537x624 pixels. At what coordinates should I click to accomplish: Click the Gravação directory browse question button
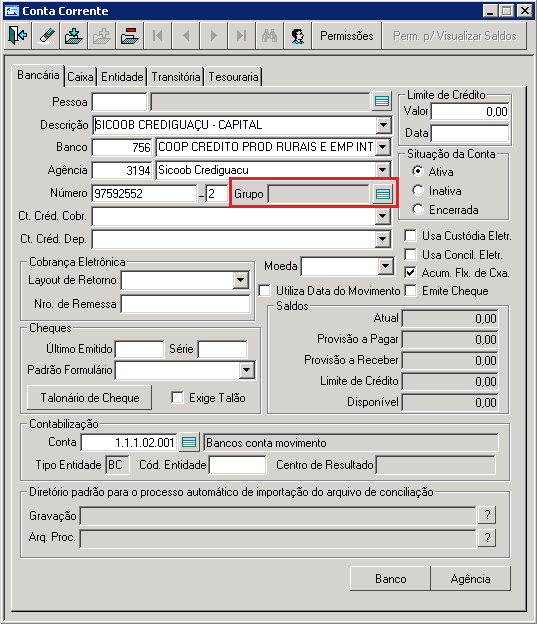click(487, 515)
